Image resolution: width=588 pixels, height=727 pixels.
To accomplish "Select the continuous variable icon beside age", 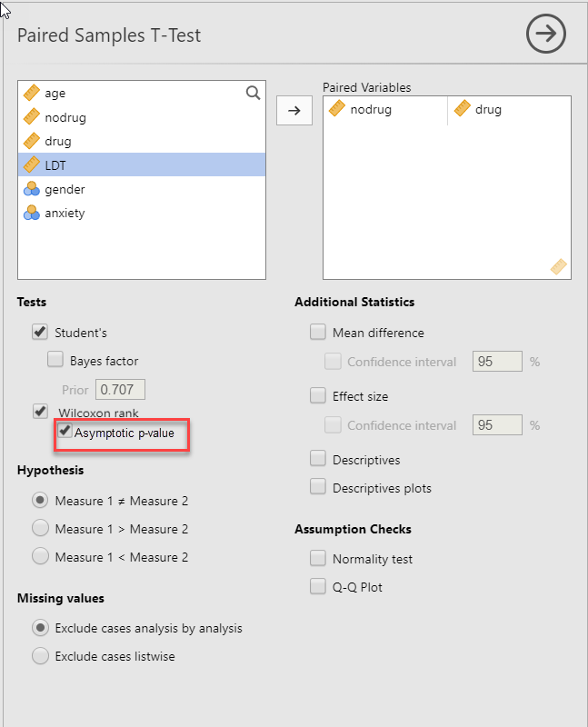I will (x=29, y=93).
